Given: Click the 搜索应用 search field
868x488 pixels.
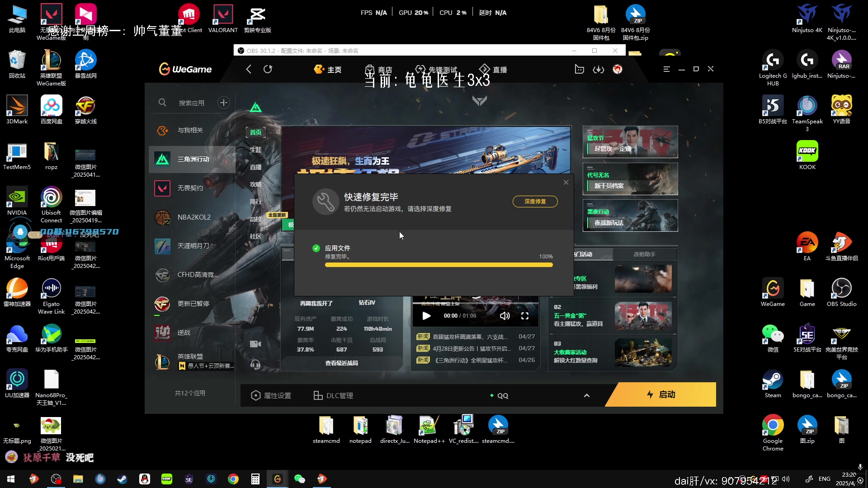Looking at the screenshot, I should tap(192, 103).
